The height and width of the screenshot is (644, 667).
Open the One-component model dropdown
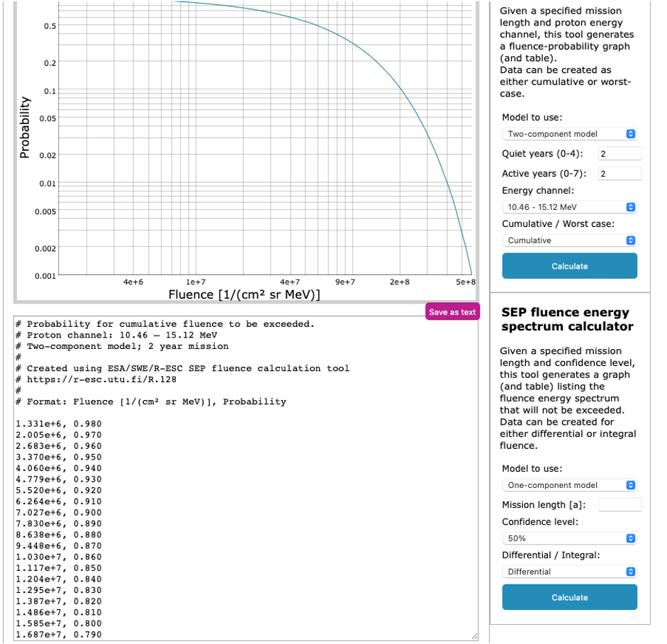(x=569, y=485)
